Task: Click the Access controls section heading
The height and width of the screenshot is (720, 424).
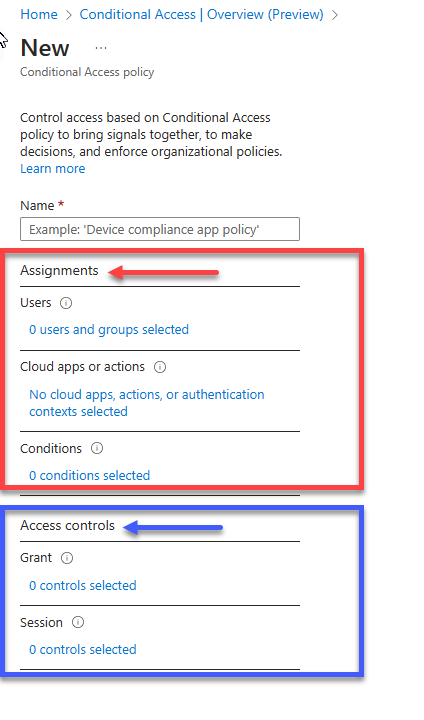Action: pyautogui.click(x=68, y=525)
